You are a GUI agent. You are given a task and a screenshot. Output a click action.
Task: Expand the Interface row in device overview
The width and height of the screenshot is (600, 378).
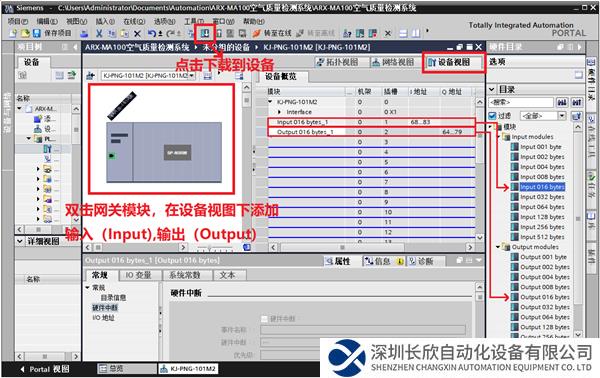(x=280, y=112)
